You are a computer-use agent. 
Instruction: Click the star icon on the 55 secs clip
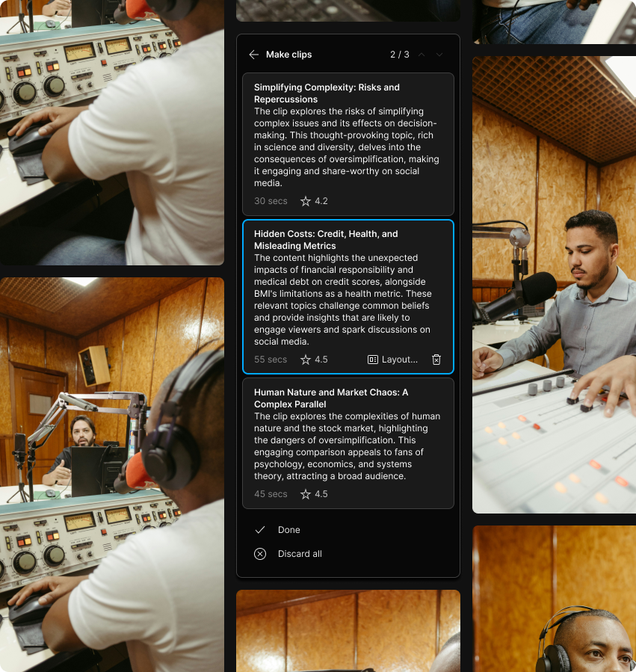tap(306, 360)
